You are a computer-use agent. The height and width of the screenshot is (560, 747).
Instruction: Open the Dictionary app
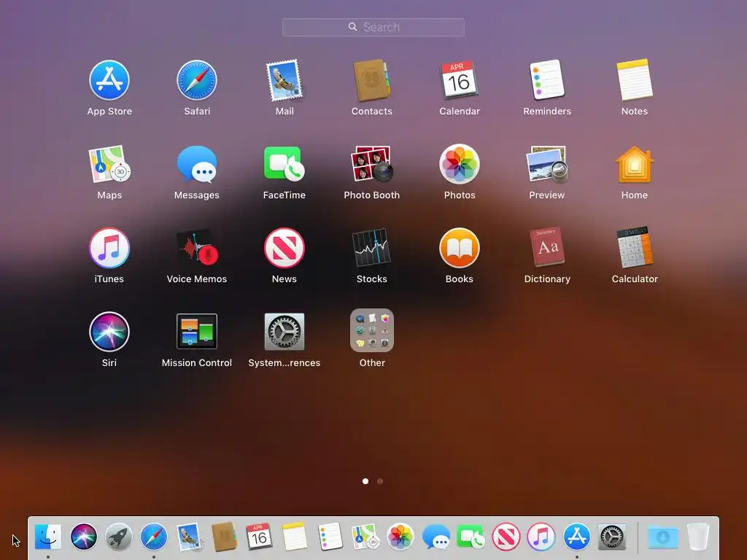click(x=547, y=248)
